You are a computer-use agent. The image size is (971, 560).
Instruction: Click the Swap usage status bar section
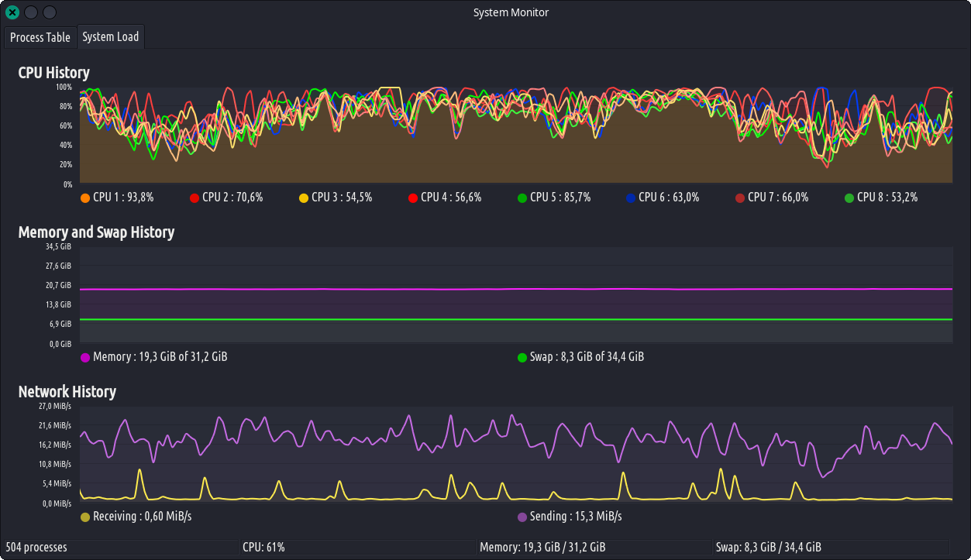pos(831,548)
